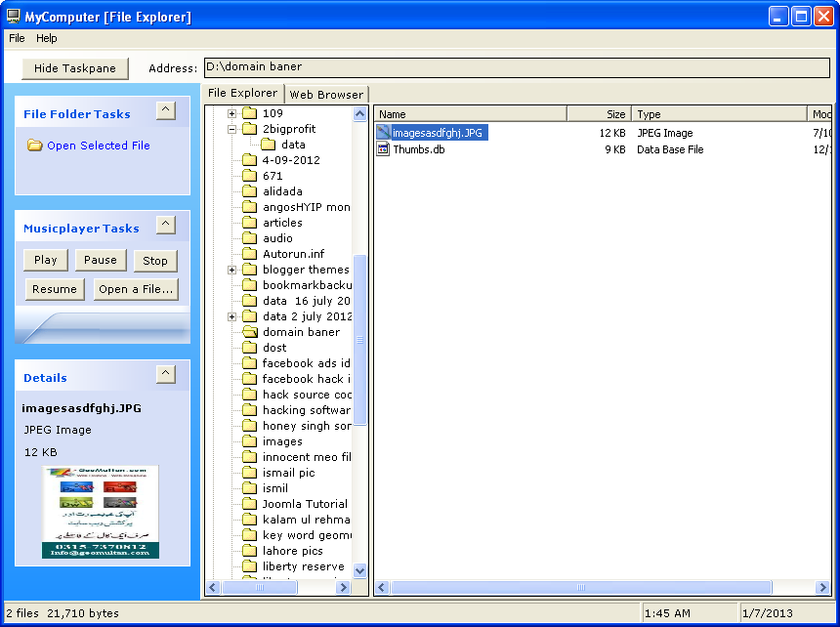Switch to the Web Browser tab

(326, 94)
